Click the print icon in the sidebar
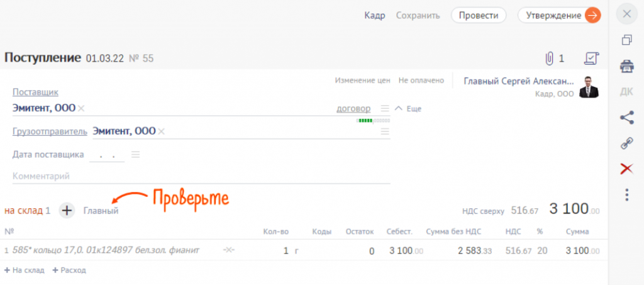Screen dimensions: 644x285 click(x=626, y=66)
